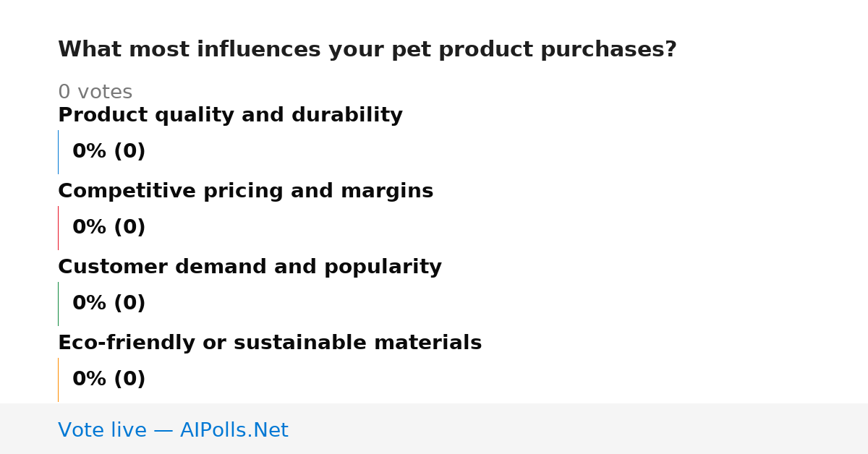Click the AIPolls.Net site name in footer
Viewport: 868px width, 454px height.
click(234, 430)
